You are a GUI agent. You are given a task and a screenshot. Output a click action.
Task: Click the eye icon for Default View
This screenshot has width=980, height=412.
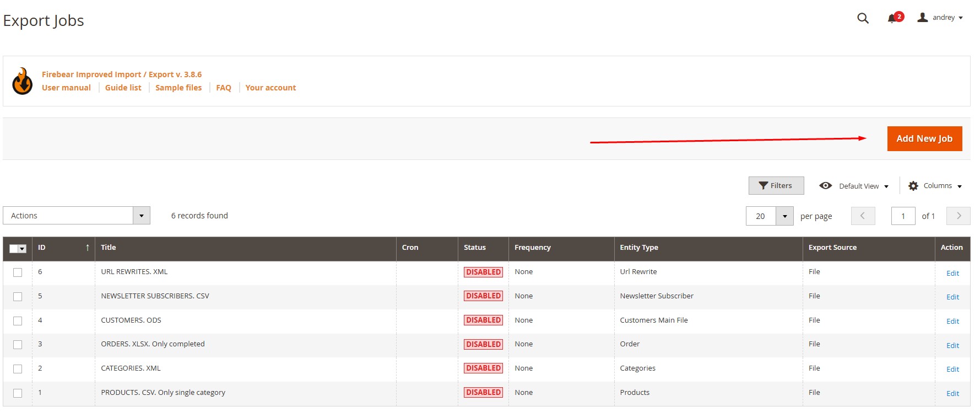coord(825,186)
